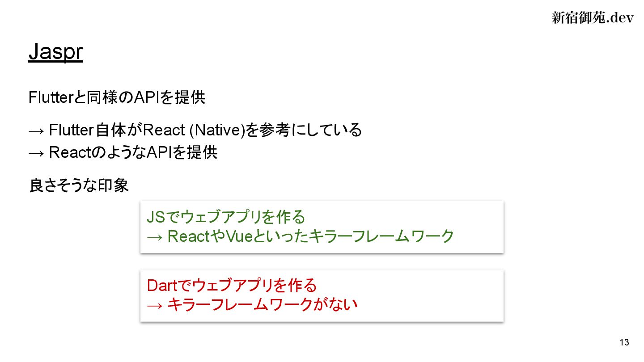Select the line '→ ReactのようなAPIを提供'
The width and height of the screenshot is (644, 362).
click(x=123, y=153)
